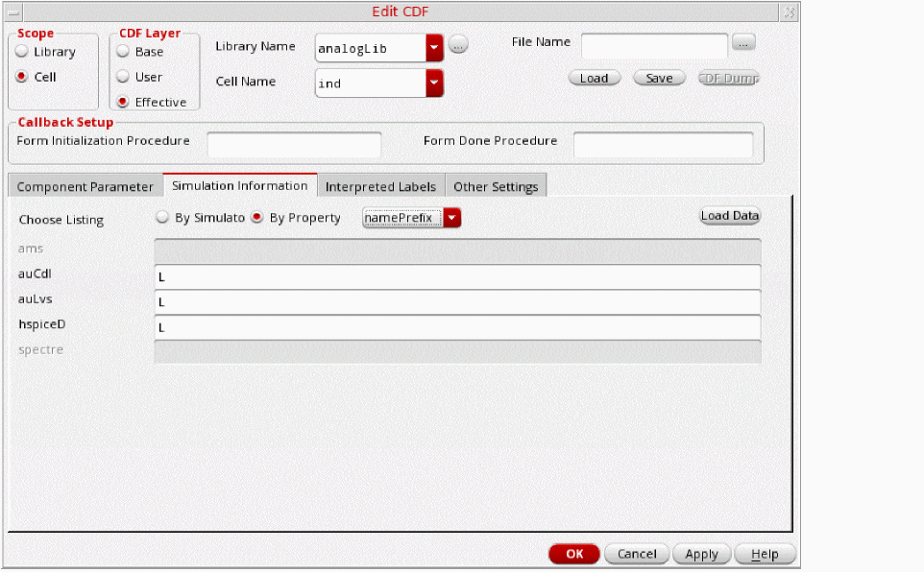Viewport: 924px width, 572px height.
Task: Click the CDF Dump button
Action: point(728,79)
